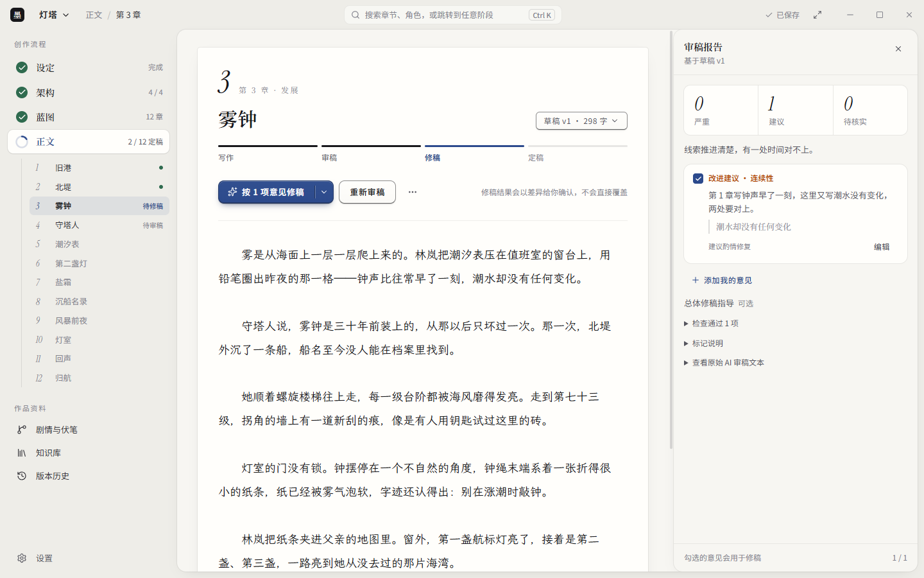The width and height of the screenshot is (924, 578).
Task: Click the 待核实 count stat card
Action: pyautogui.click(x=870, y=110)
